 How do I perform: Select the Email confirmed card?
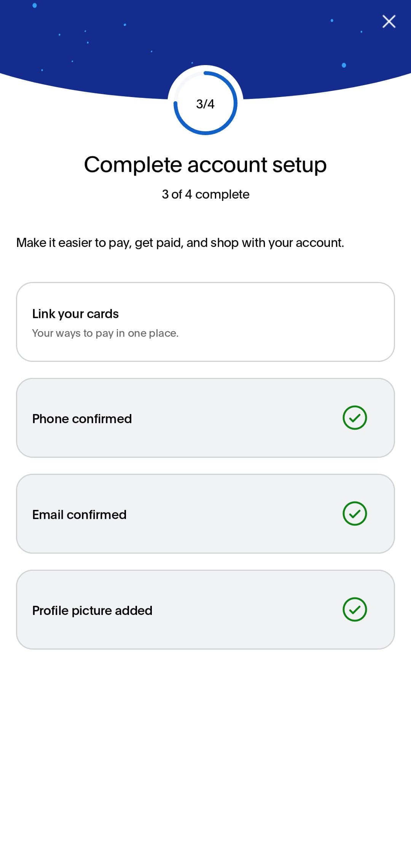(205, 514)
